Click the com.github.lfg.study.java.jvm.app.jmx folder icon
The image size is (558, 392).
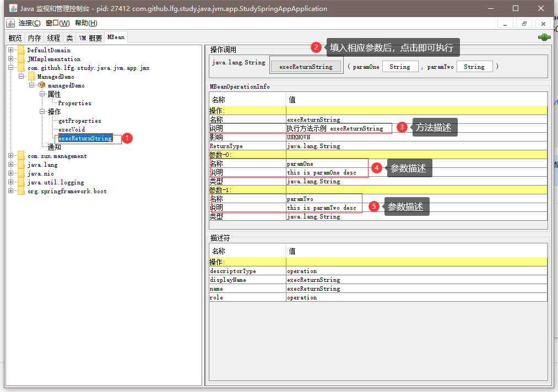pyautogui.click(x=21, y=68)
